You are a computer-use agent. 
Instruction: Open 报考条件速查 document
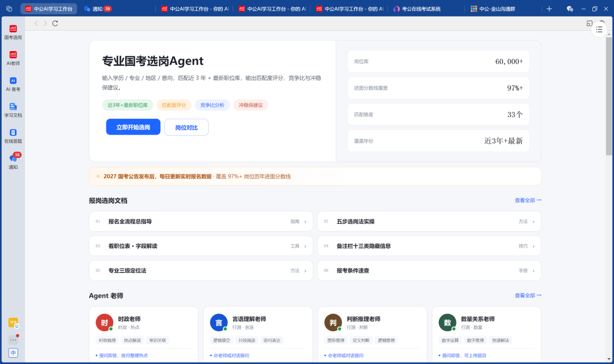429,270
